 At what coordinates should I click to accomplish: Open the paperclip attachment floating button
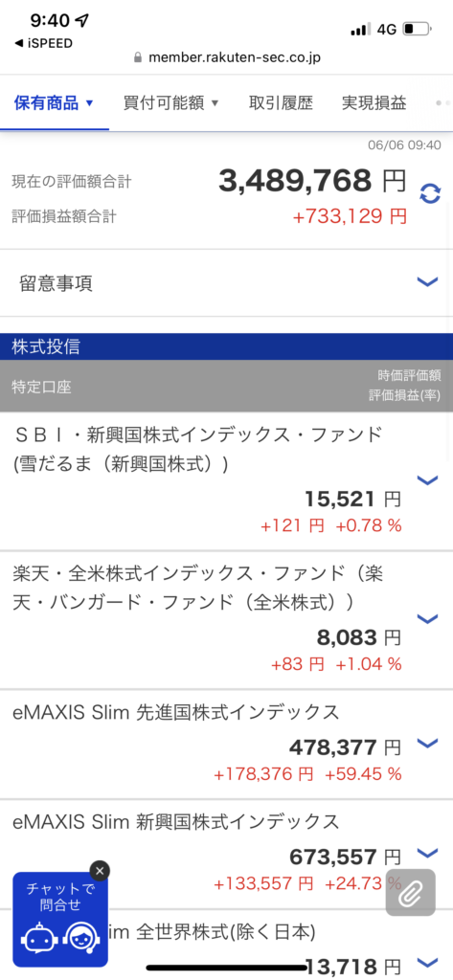pyautogui.click(x=410, y=893)
